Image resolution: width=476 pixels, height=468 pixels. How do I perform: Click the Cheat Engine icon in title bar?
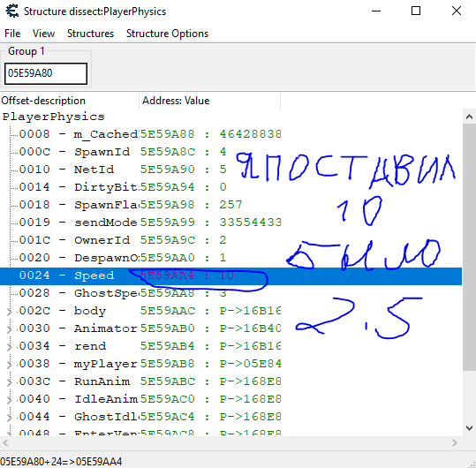point(11,11)
